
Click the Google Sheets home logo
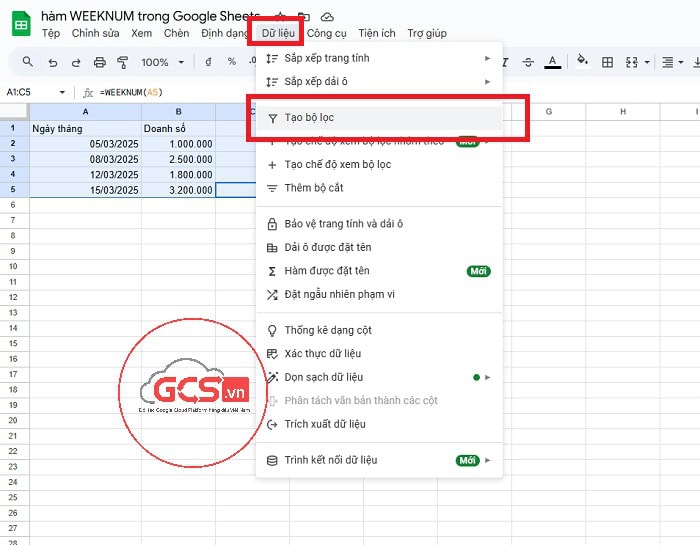[20, 24]
